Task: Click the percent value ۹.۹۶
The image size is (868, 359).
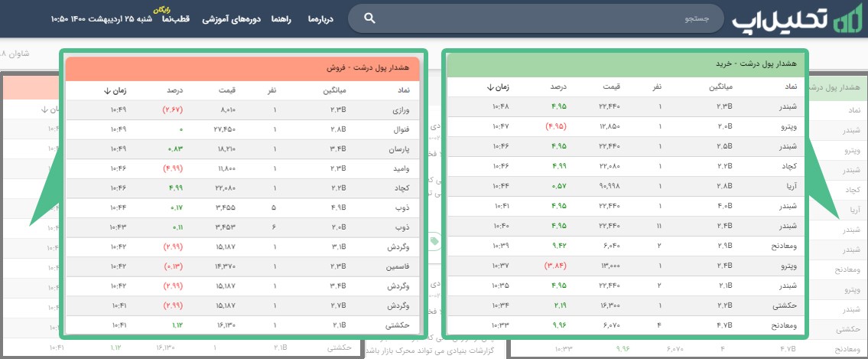Action: 559,326
